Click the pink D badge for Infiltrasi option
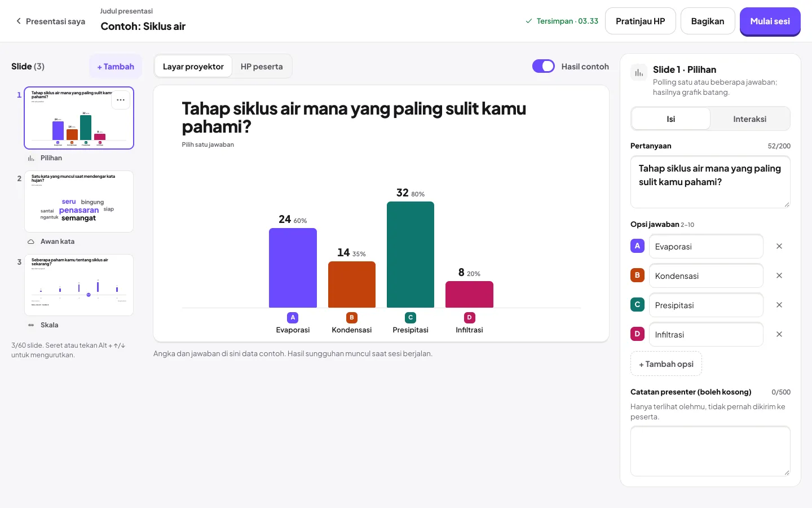Screen dimensions: 812x508 637,334
